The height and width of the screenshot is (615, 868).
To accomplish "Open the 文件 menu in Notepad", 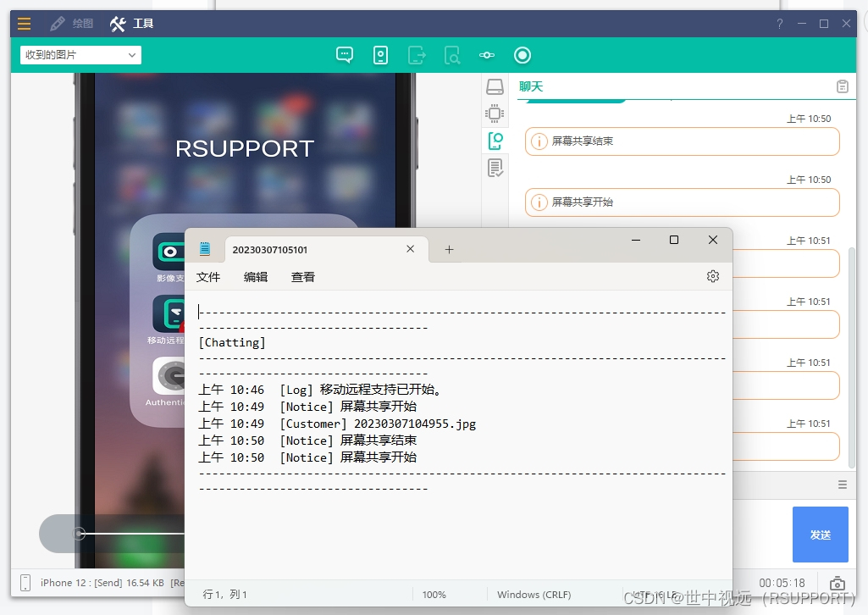I will pyautogui.click(x=208, y=277).
